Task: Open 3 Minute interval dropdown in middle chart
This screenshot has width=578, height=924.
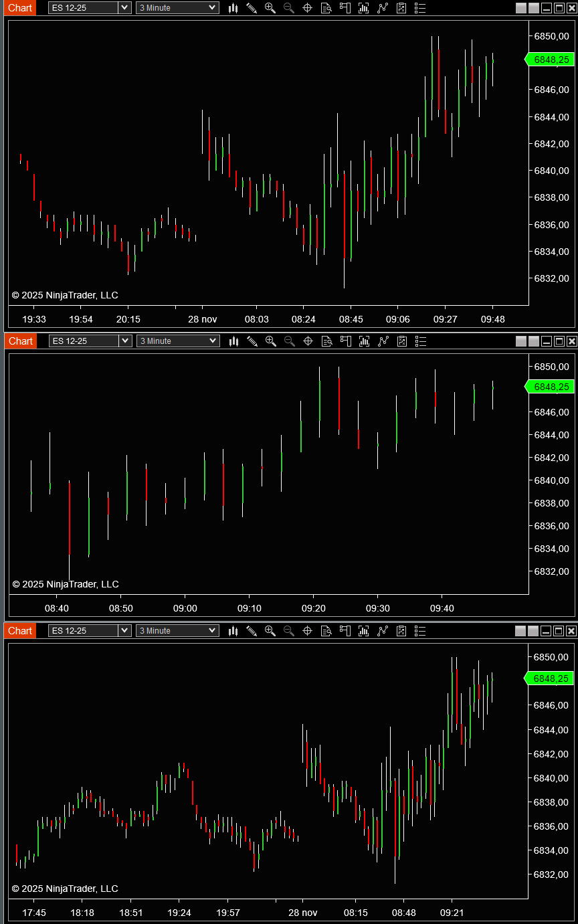Action: tap(213, 341)
